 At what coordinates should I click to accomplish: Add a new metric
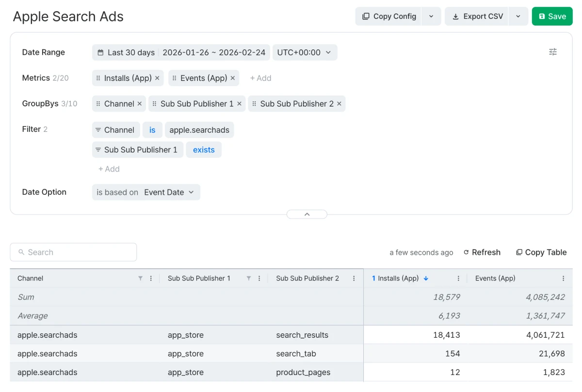(260, 78)
